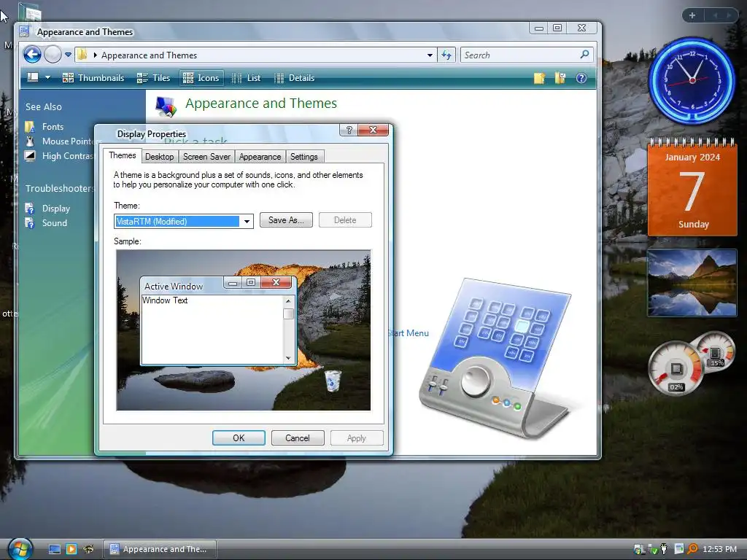The height and width of the screenshot is (560, 747).
Task: Click the magnifier icon in Search box
Action: tap(584, 55)
